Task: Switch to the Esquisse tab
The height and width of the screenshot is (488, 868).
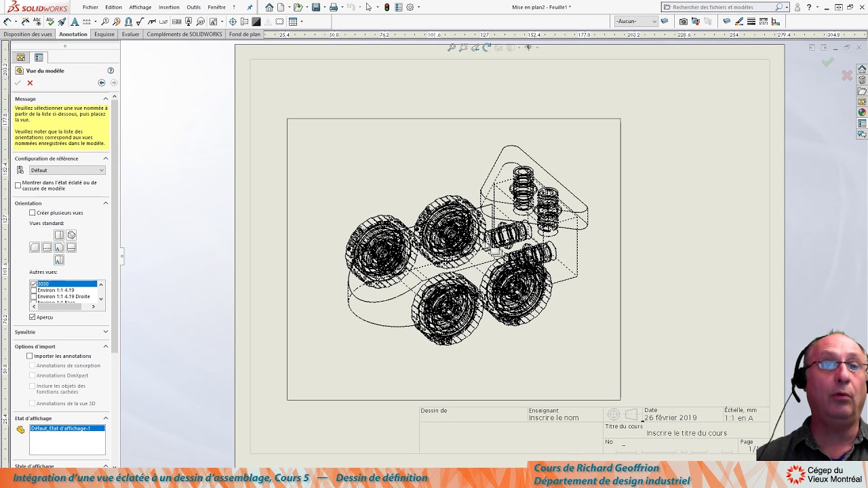Action: click(x=104, y=34)
